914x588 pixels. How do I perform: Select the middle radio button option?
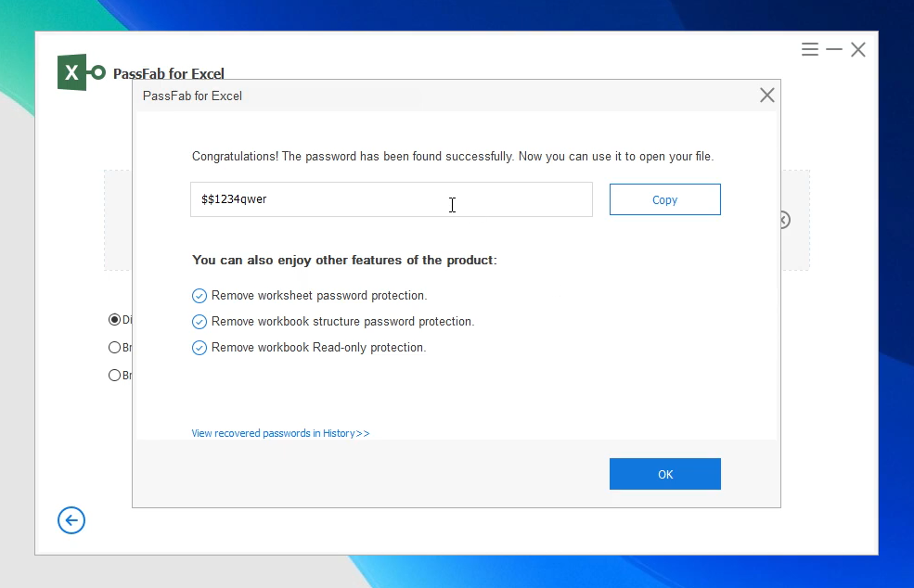point(114,348)
